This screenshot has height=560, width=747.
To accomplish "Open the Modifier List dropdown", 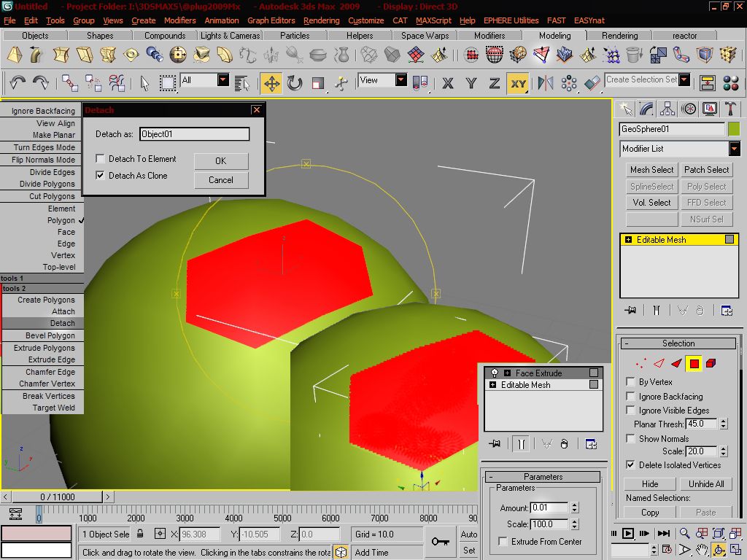I will tap(734, 149).
